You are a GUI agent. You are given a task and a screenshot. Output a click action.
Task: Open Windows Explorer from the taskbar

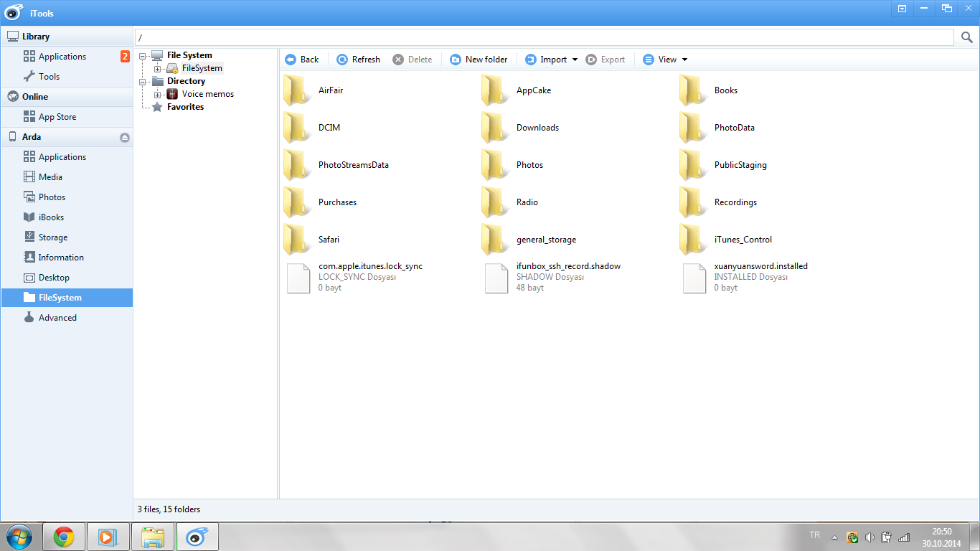click(x=153, y=537)
